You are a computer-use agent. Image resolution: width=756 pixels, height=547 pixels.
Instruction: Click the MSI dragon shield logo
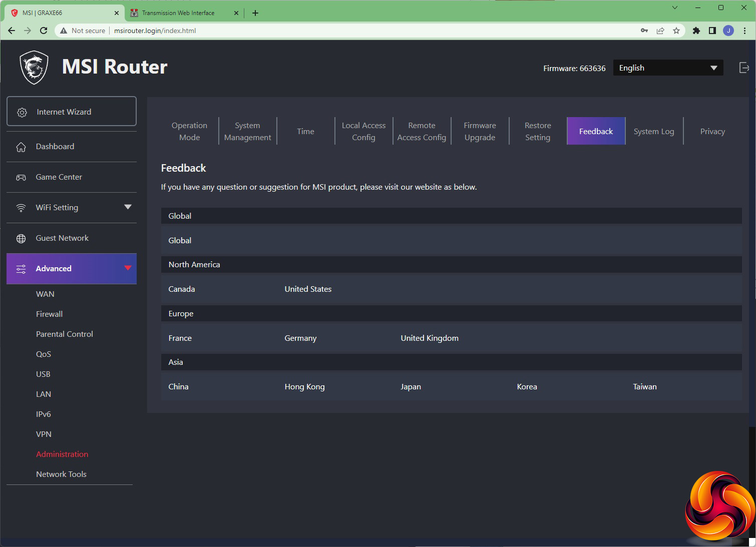click(x=34, y=68)
